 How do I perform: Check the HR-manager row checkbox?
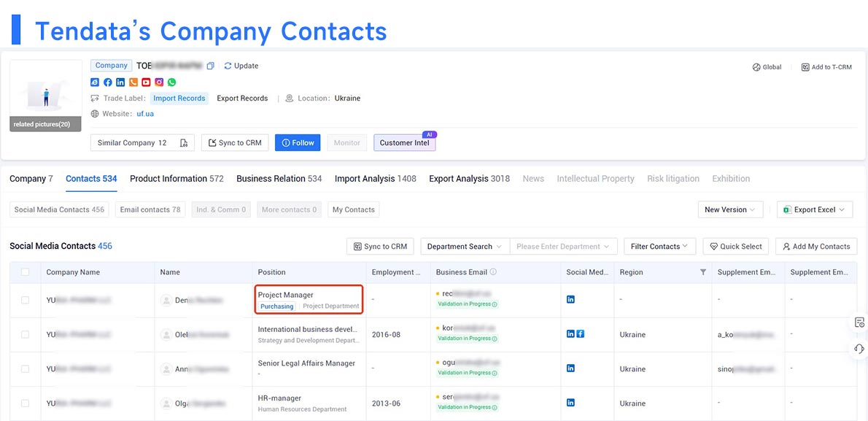25,403
